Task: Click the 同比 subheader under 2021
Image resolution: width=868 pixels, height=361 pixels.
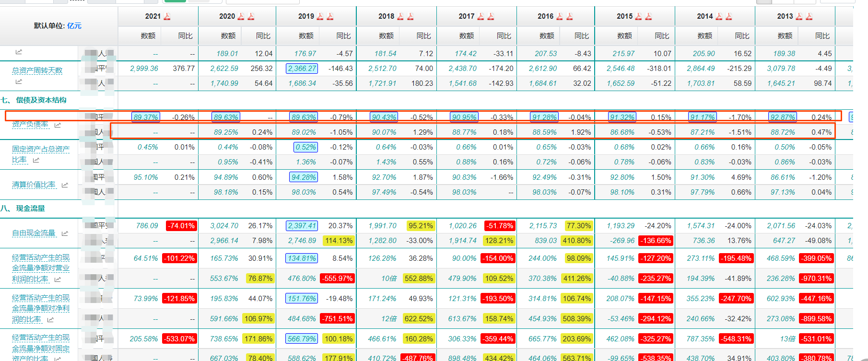Action: [x=185, y=36]
